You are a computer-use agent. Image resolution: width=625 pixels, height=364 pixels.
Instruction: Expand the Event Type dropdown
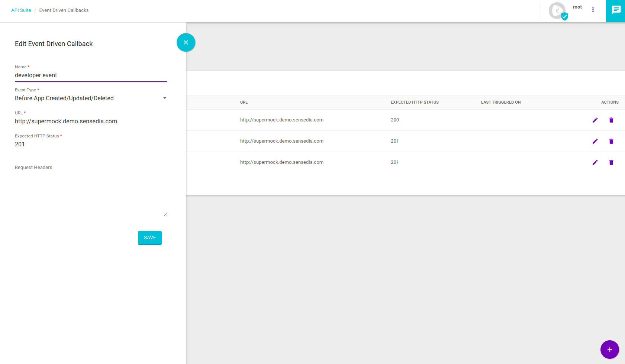click(89, 98)
